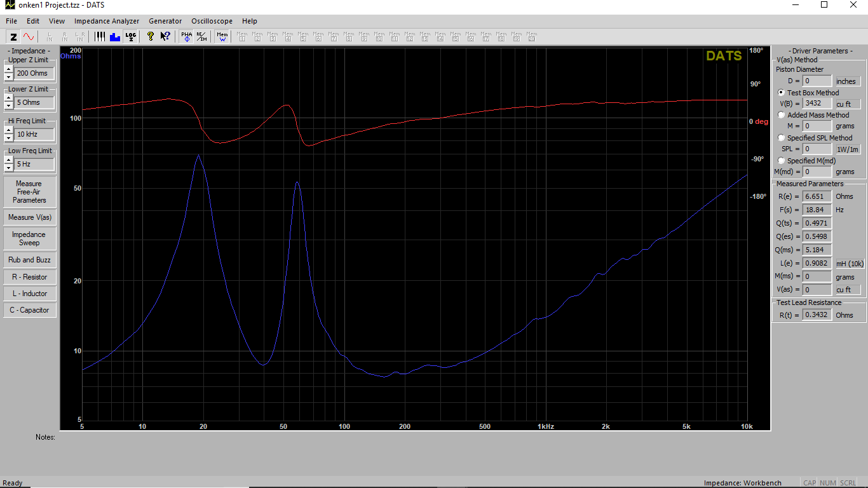Raise the Hi Freq Limit using up arrow
This screenshot has height=488, width=868.
[8, 130]
